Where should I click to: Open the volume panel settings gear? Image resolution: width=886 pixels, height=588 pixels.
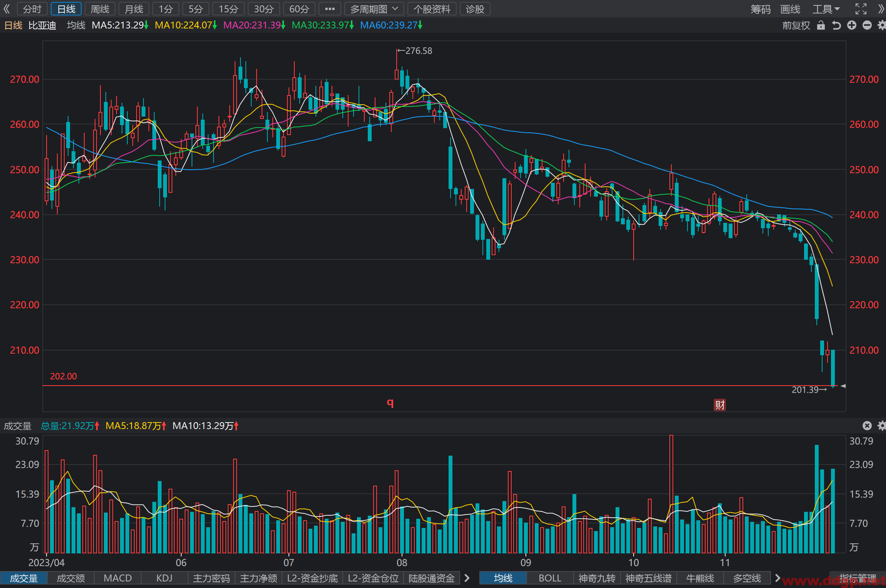[x=881, y=425]
